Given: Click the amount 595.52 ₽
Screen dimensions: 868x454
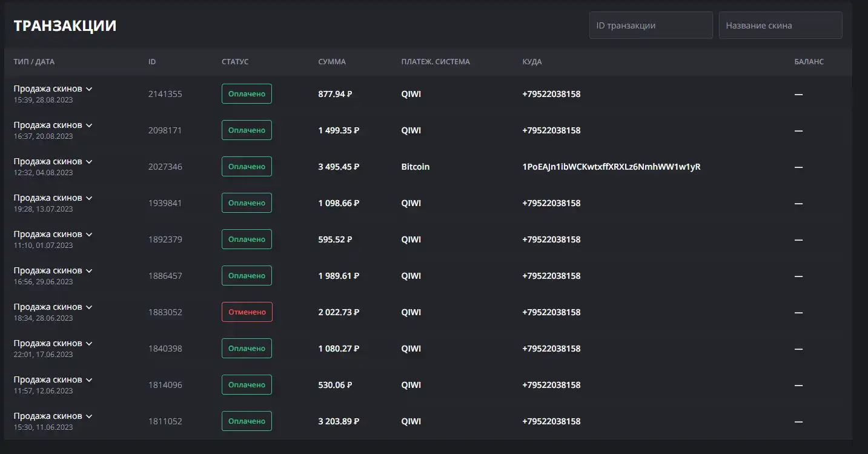Looking at the screenshot, I should point(336,239).
